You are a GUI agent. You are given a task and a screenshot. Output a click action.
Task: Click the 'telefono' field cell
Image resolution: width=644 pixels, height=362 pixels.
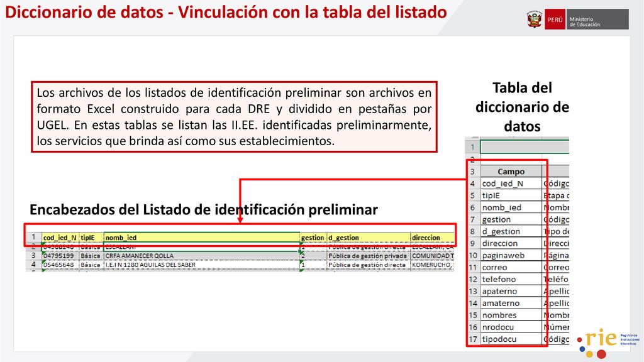pyautogui.click(x=511, y=279)
